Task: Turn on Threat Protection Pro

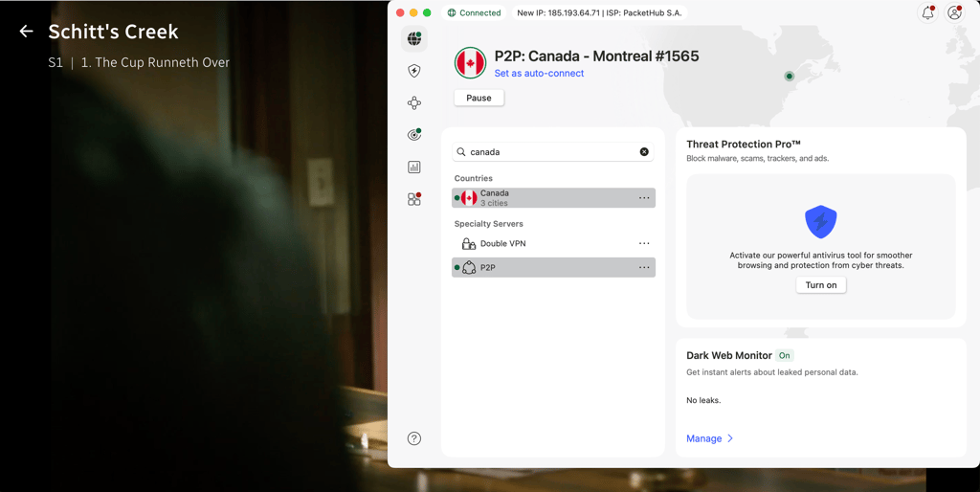Action: (x=820, y=285)
